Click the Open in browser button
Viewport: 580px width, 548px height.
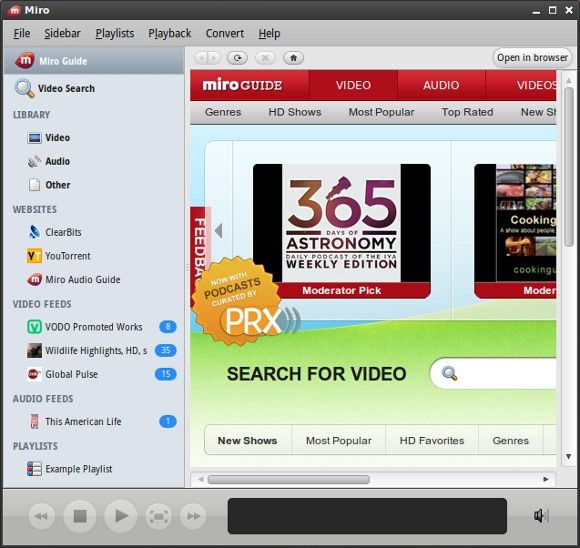pyautogui.click(x=532, y=58)
